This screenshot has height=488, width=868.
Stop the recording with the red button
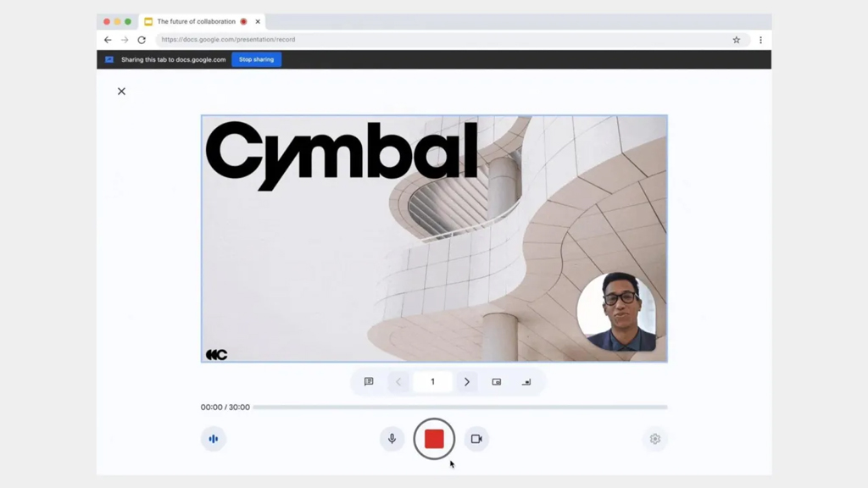[434, 439]
